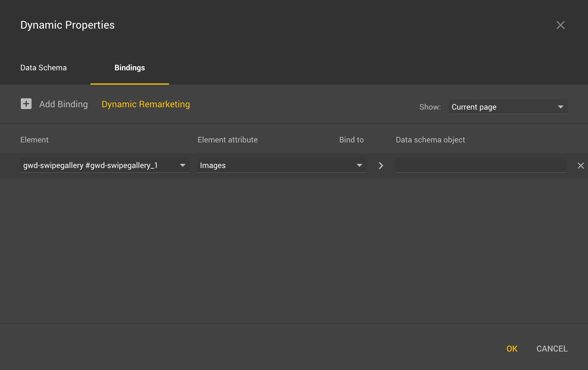588x370 pixels.
Task: Click the Element attribute column header
Action: (228, 140)
